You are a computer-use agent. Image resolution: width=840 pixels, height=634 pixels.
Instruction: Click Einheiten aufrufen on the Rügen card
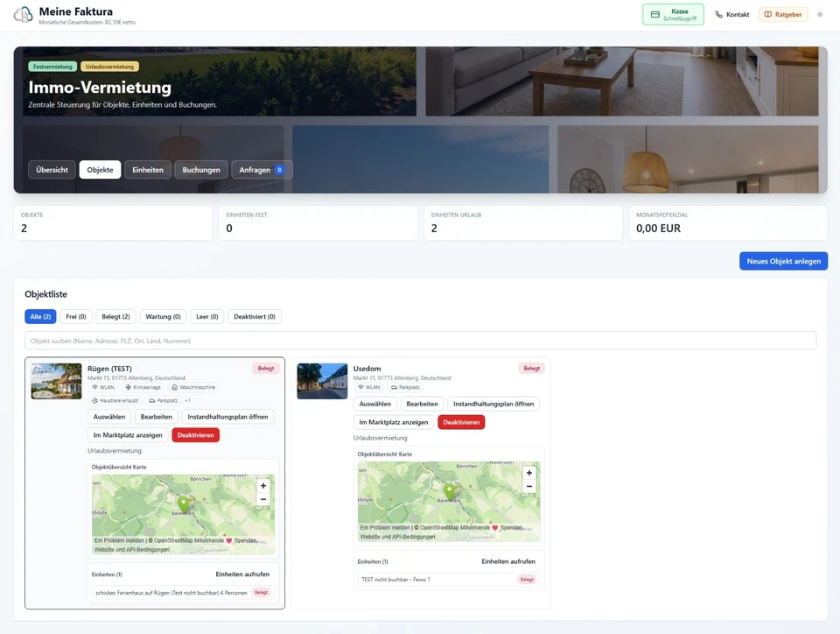tap(242, 574)
